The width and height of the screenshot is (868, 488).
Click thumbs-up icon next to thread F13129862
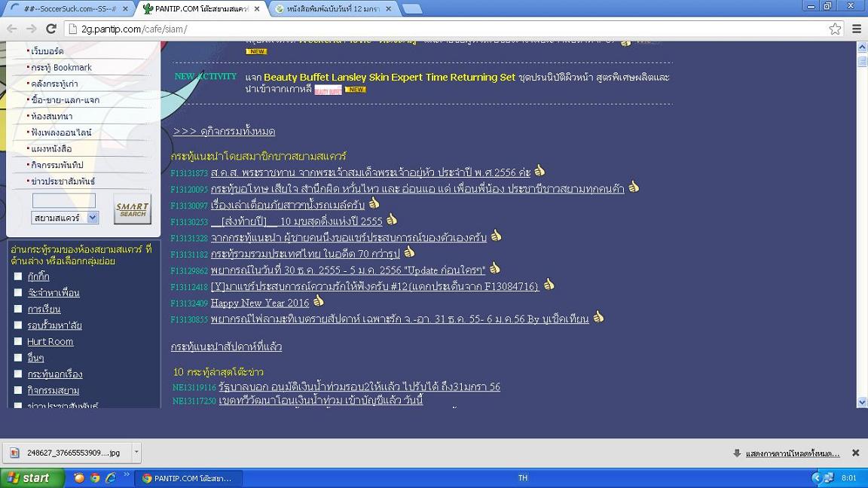pyautogui.click(x=495, y=268)
